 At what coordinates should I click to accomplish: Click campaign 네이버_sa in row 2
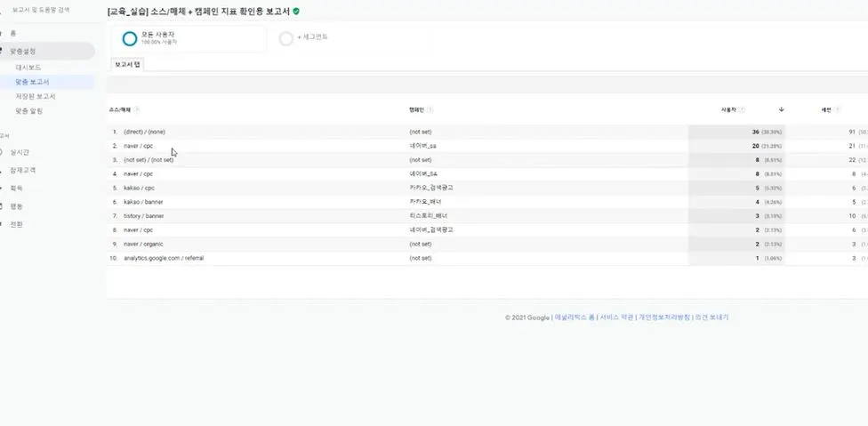tap(423, 146)
